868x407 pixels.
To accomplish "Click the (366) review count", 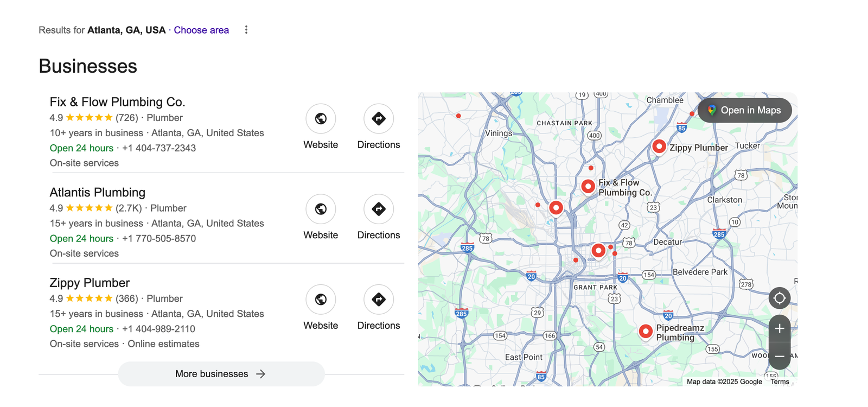I will tap(127, 298).
